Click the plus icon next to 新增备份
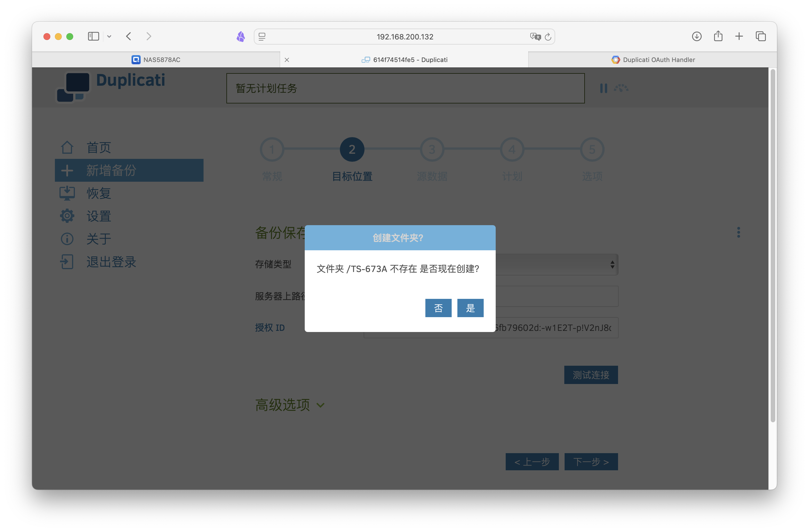This screenshot has height=532, width=809. (67, 170)
